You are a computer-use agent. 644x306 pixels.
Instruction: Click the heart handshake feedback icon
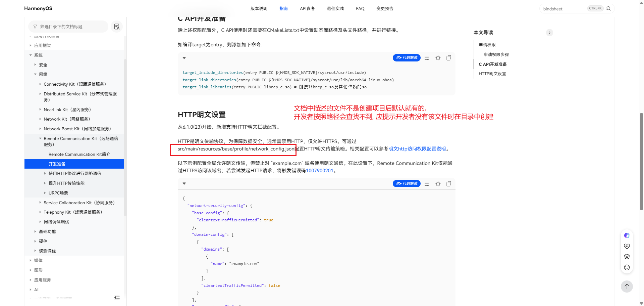[x=627, y=246]
